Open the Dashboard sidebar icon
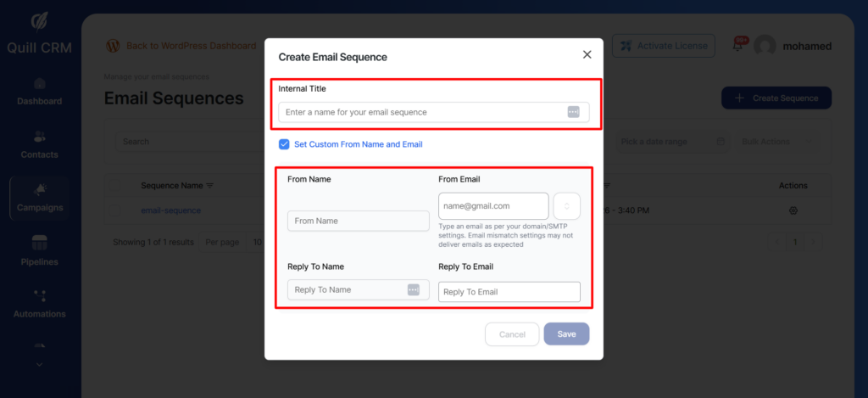Image resolution: width=868 pixels, height=398 pixels. pos(40,84)
